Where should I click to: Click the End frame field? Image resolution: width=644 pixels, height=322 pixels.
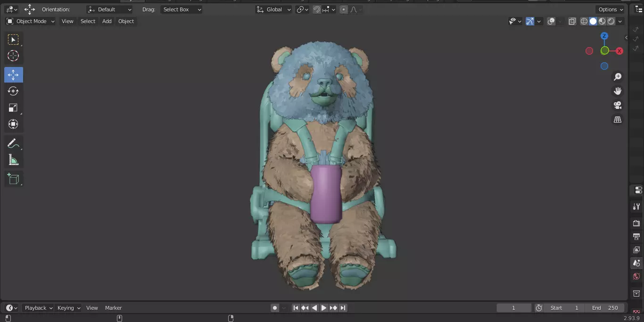pos(605,308)
